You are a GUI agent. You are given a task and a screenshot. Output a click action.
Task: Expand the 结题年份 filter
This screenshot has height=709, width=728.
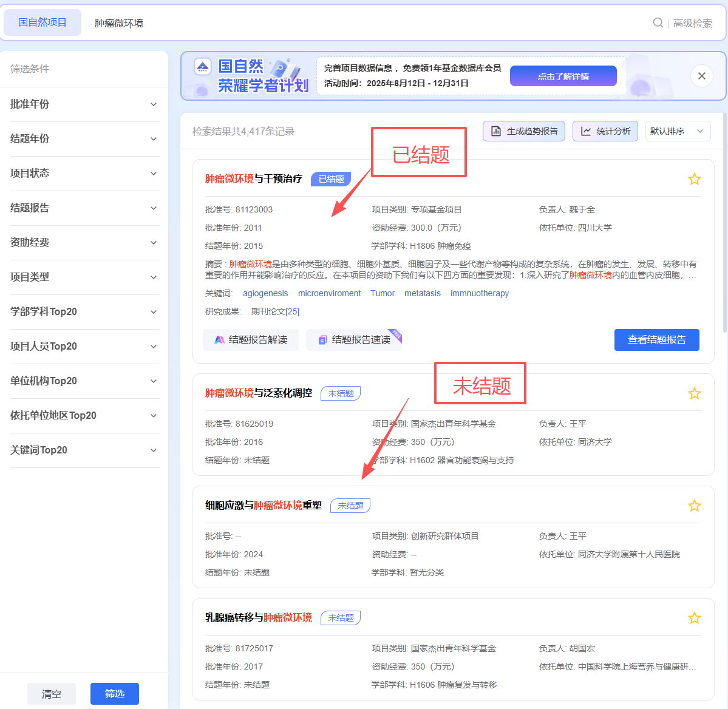click(x=84, y=139)
